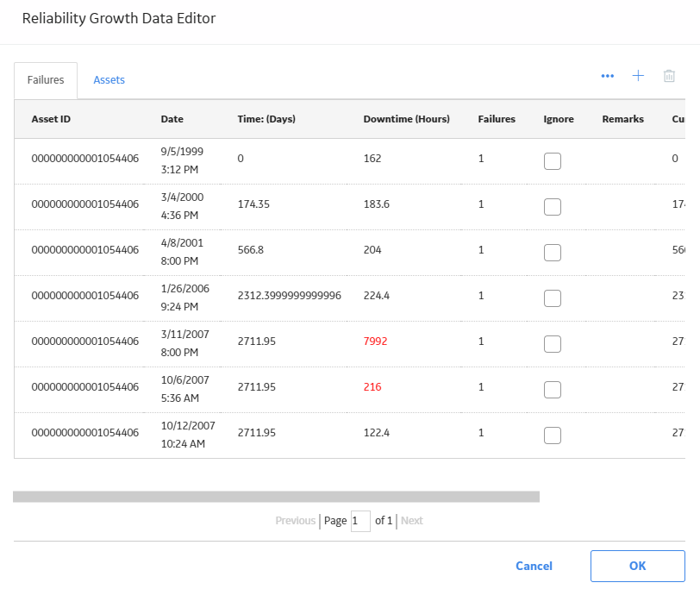Click the date cell 3/11/2007 8:00 PM
Image resolution: width=700 pixels, height=589 pixels.
click(x=184, y=343)
